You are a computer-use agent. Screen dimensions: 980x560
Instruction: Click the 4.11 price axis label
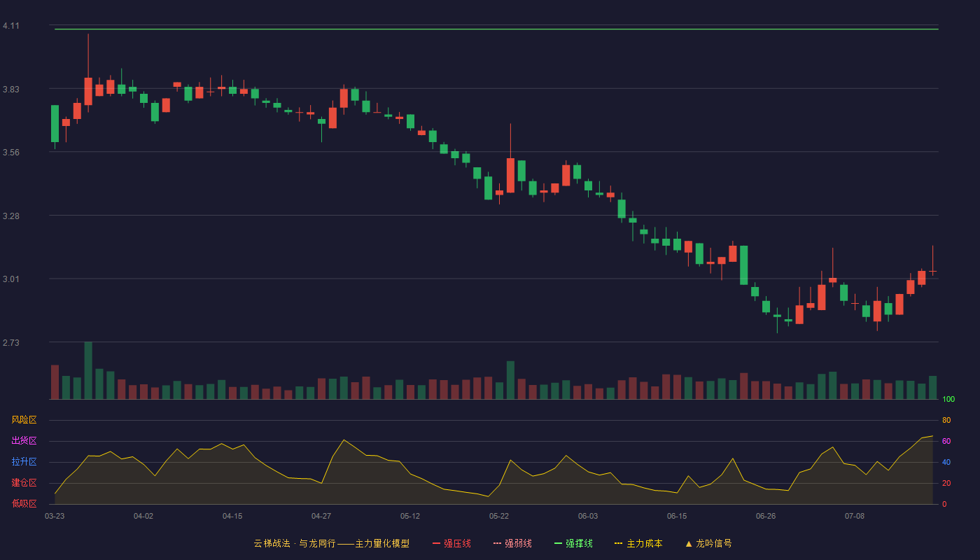[x=11, y=26]
